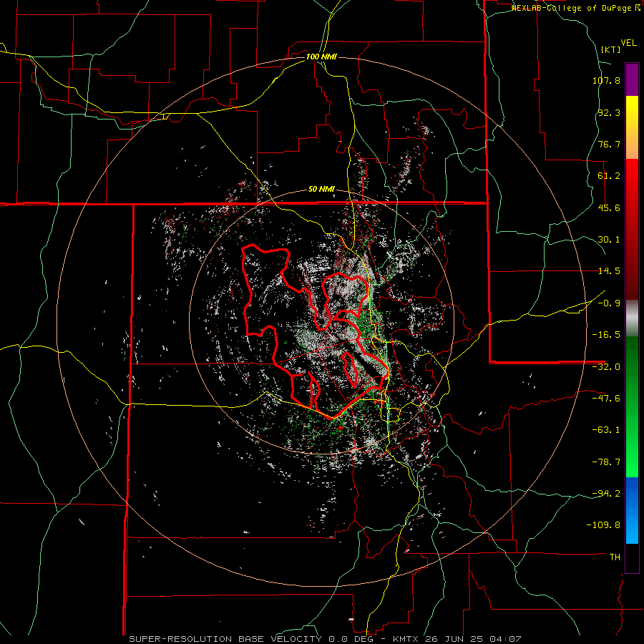Pick the red segment of velocity color bar
Image resolution: width=644 pixels, height=644 pixels.
click(x=632, y=229)
